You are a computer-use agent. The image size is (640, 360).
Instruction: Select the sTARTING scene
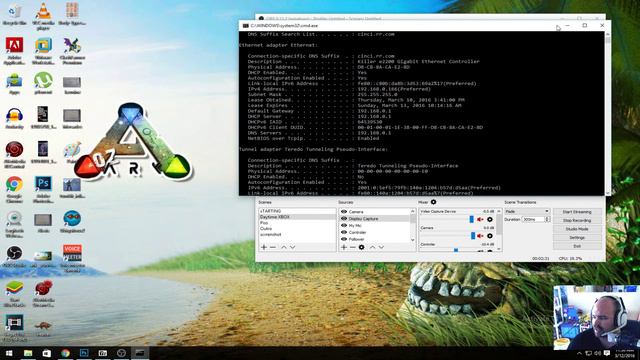click(297, 211)
